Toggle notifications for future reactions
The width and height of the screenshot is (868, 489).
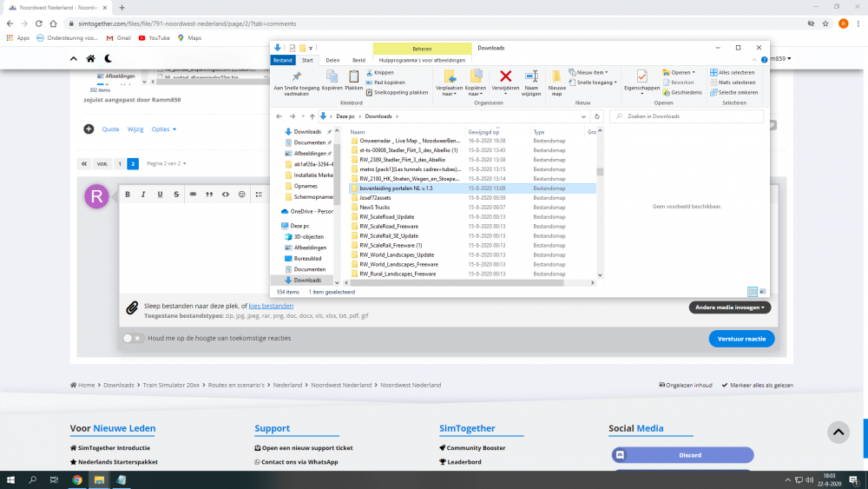pos(133,338)
